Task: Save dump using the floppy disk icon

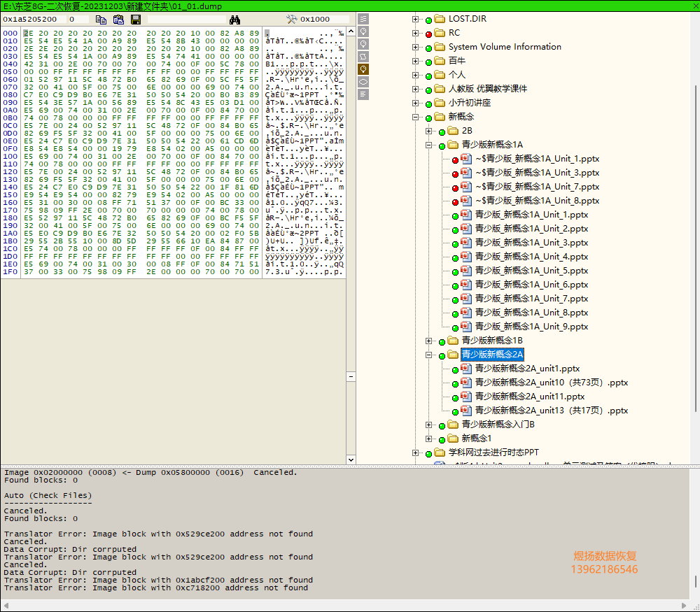Action: point(136,20)
